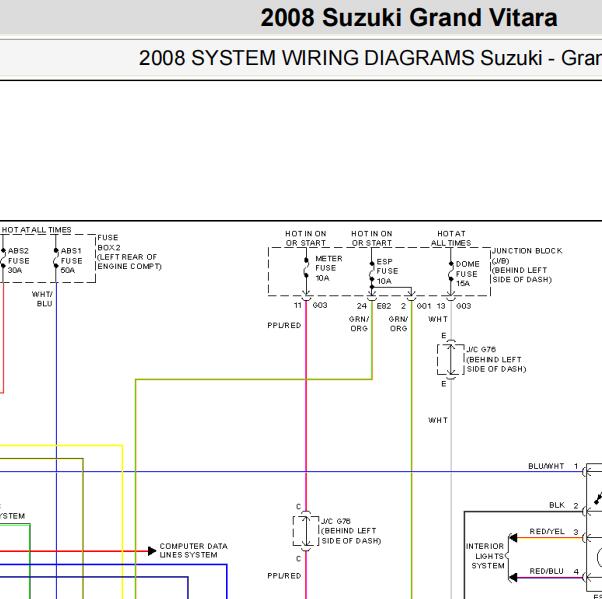Click "HOT AT ALL TIMES" above DOME fuse

click(451, 238)
